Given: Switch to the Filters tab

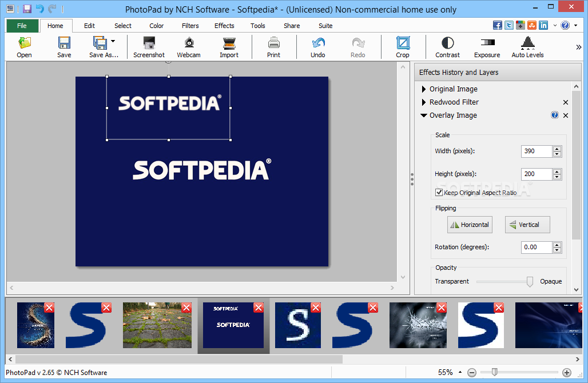Looking at the screenshot, I should [x=190, y=26].
